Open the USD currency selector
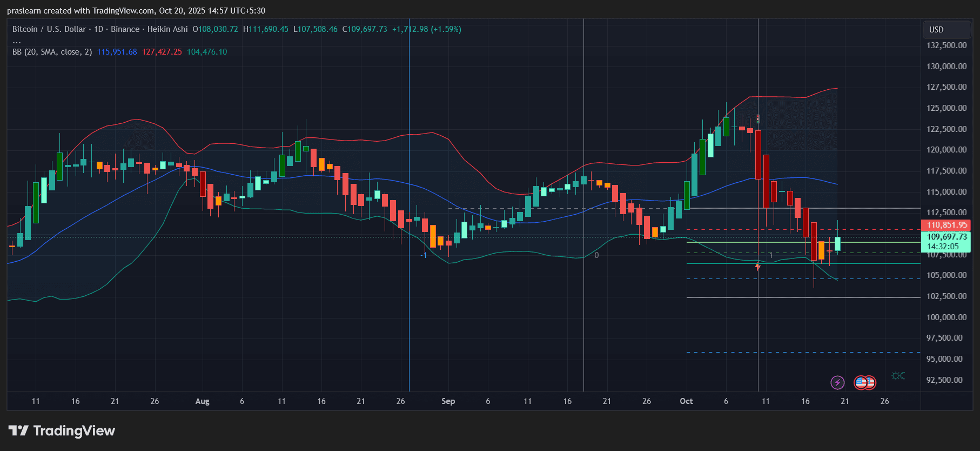980x451 pixels. 936,30
